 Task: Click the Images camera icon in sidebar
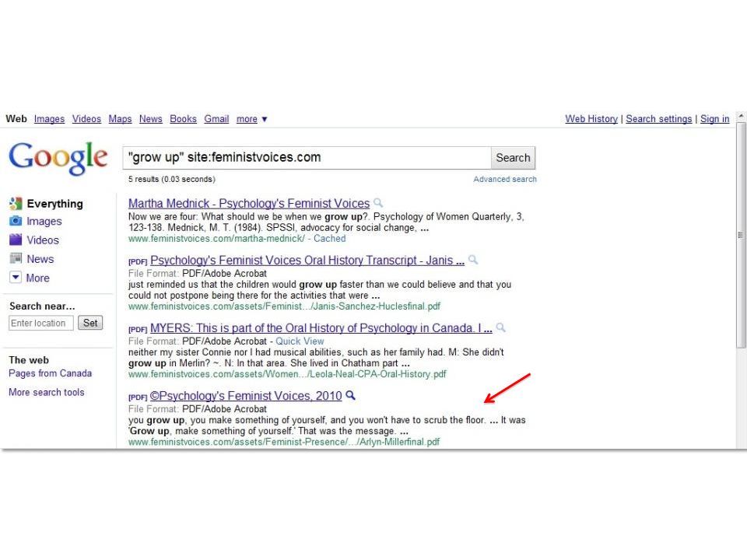tap(16, 221)
